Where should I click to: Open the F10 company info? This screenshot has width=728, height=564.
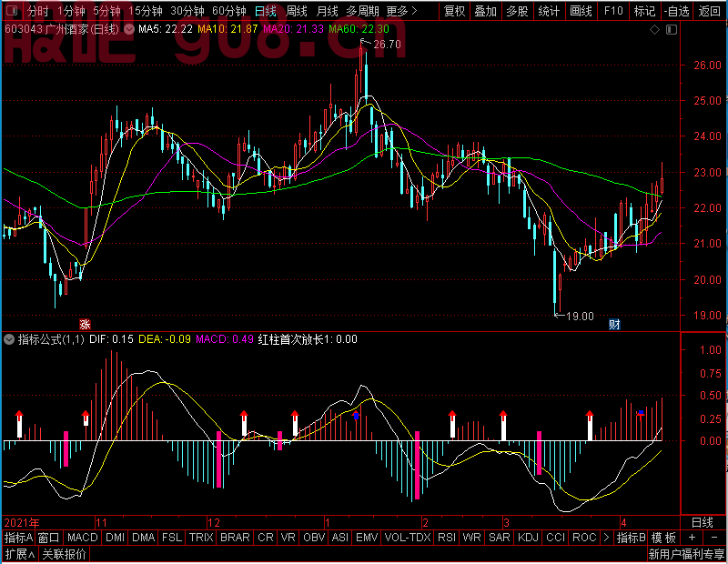pos(613,11)
